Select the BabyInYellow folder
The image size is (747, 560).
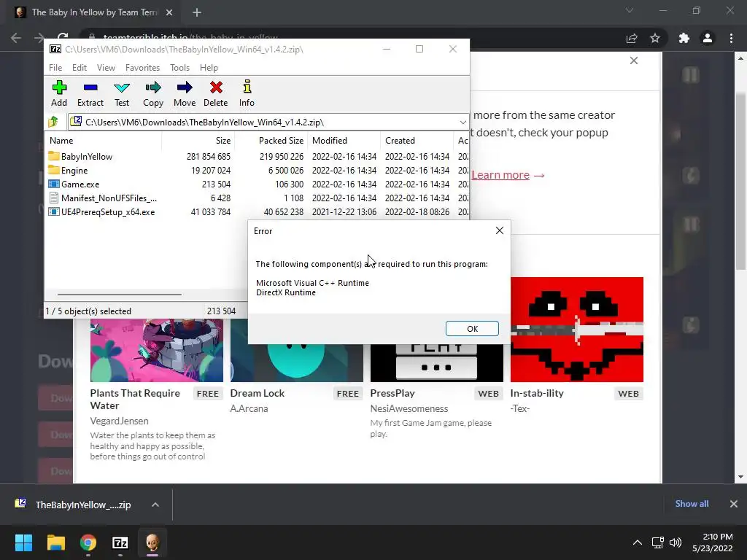[x=87, y=157]
